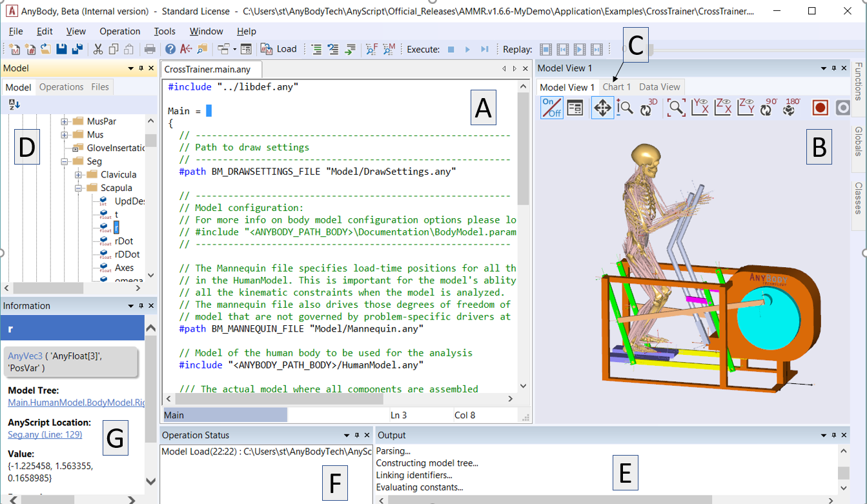Sort the model tree alphabetically
Image resolution: width=867 pixels, height=504 pixels.
tap(14, 105)
